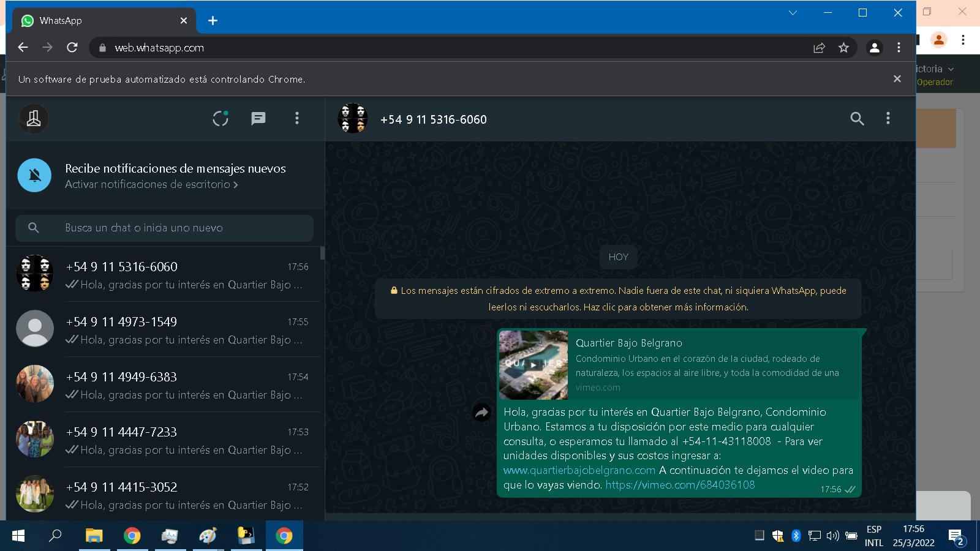Viewport: 980px width, 551px height.
Task: Focus the 'Busca un chat' search field
Action: pyautogui.click(x=164, y=228)
